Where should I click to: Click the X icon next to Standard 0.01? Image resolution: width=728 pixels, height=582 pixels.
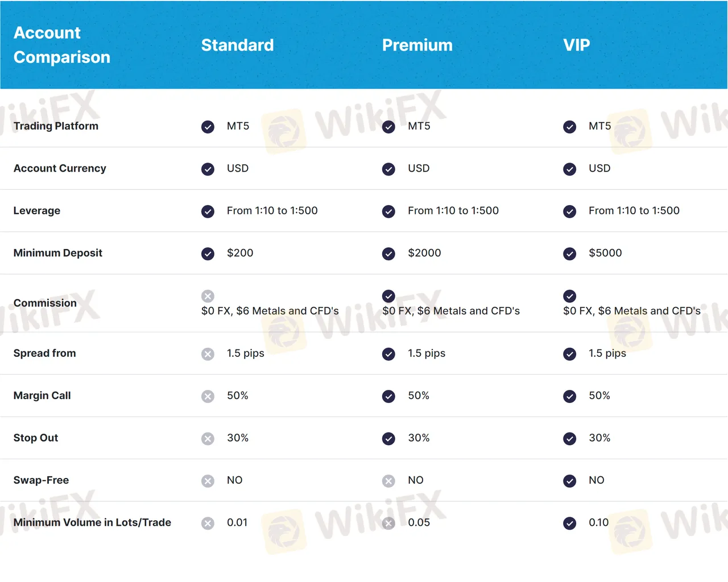[x=208, y=523]
